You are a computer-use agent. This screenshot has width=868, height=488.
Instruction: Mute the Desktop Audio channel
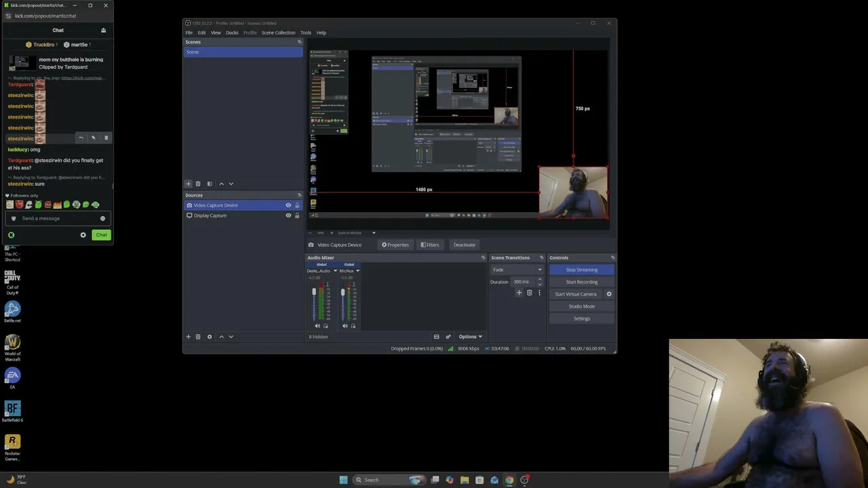pos(317,326)
